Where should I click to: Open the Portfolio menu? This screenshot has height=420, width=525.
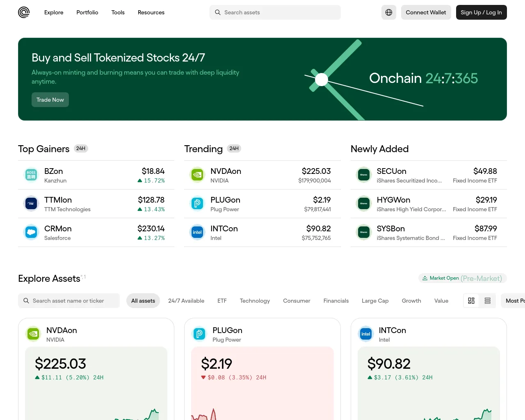[87, 12]
